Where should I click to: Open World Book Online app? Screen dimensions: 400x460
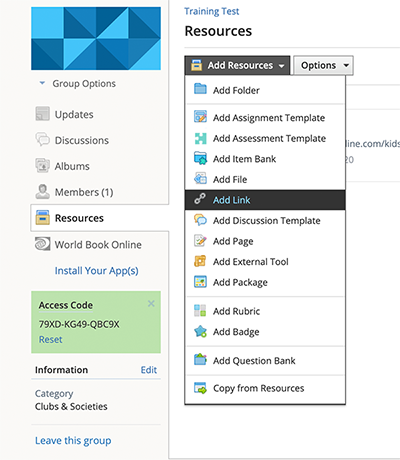click(x=98, y=245)
